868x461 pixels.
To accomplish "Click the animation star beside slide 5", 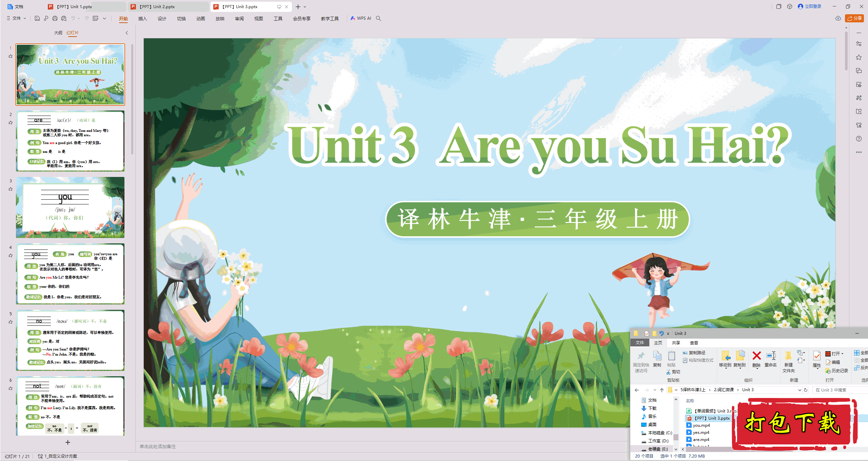I will coord(11,322).
